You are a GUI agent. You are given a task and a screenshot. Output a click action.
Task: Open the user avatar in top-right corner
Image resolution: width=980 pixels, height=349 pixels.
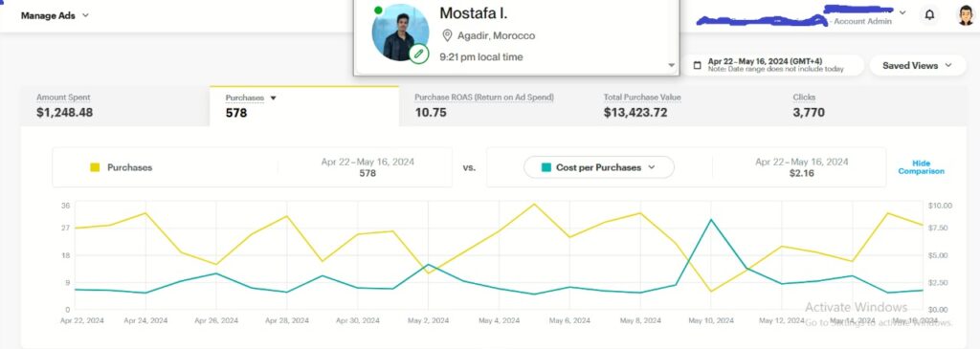pos(966,15)
